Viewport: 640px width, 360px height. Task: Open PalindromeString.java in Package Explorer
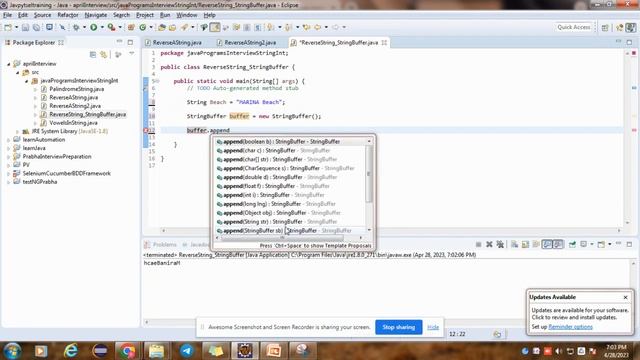(76, 89)
